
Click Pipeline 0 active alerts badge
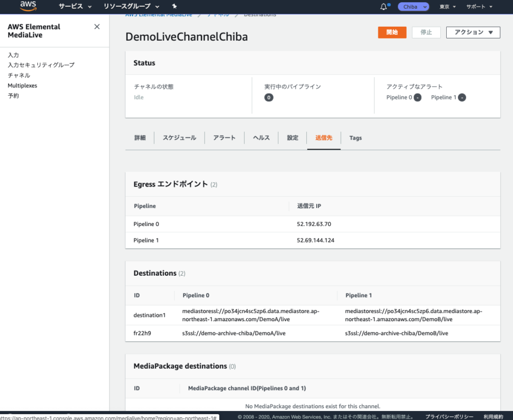pyautogui.click(x=417, y=97)
